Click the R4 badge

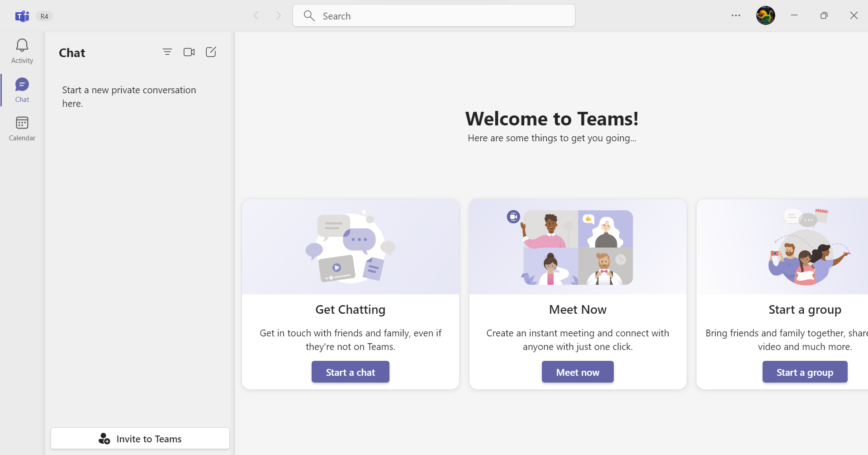point(44,16)
